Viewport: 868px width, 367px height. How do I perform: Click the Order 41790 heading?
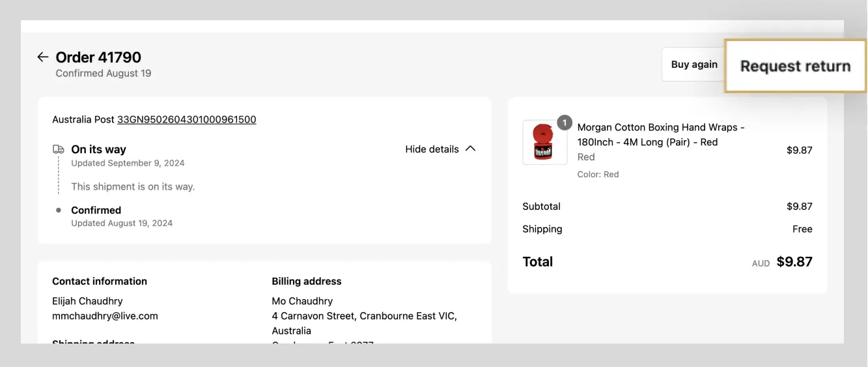pyautogui.click(x=98, y=57)
